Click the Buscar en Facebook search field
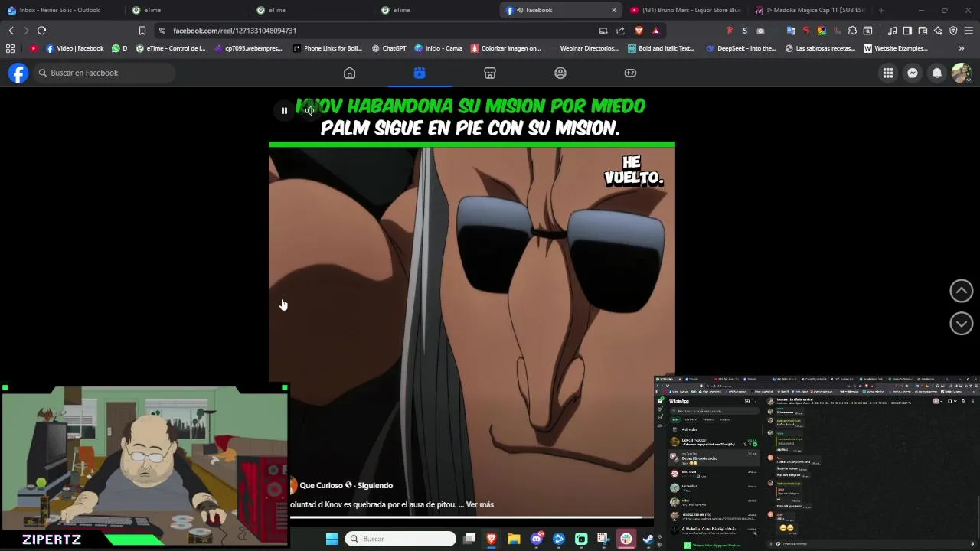 coord(105,73)
